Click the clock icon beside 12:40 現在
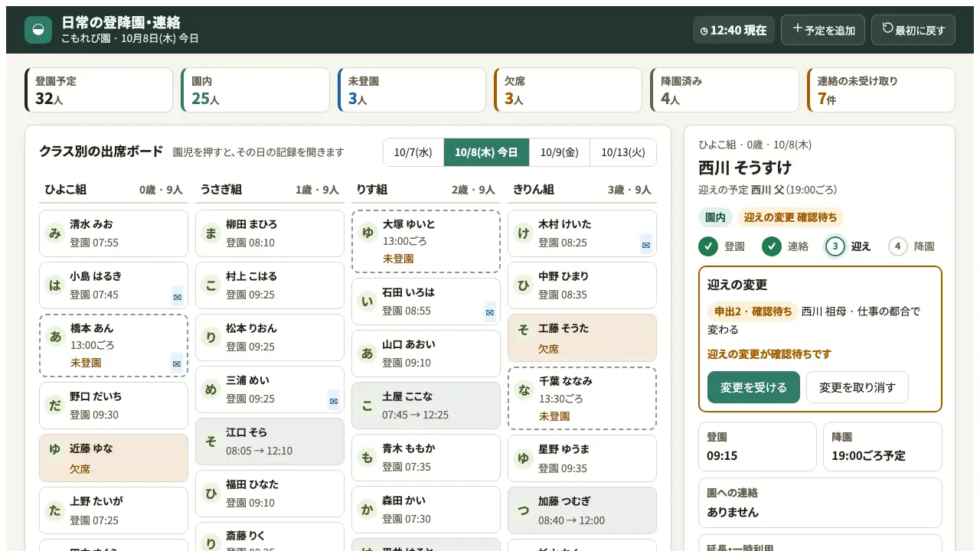 coord(704,31)
